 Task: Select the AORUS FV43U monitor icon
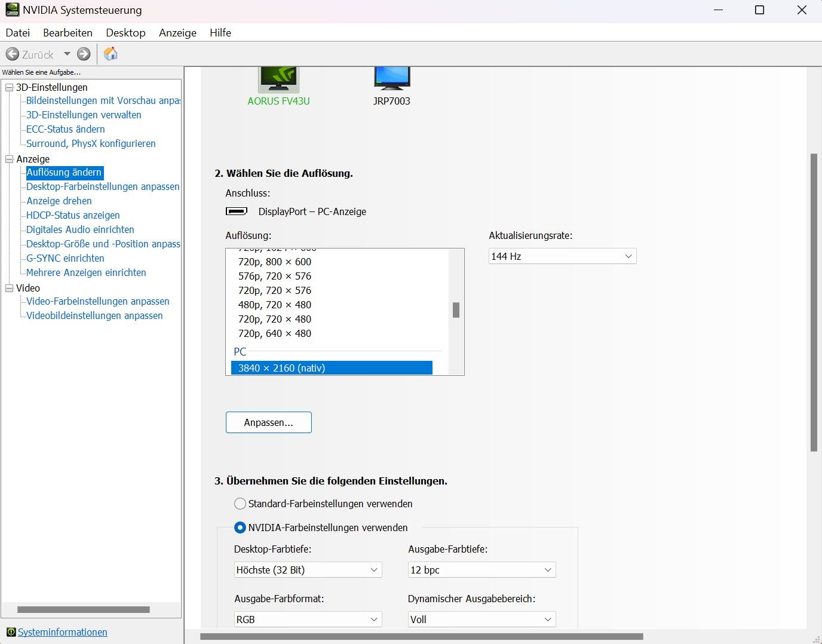tap(278, 79)
